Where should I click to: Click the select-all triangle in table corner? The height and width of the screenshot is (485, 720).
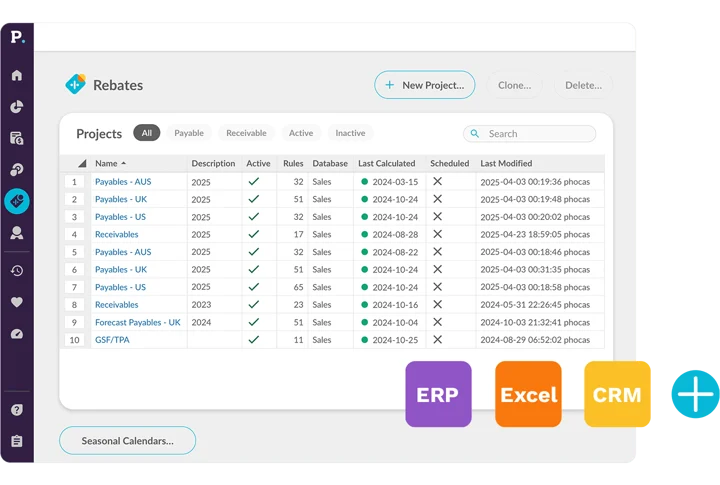[82, 163]
